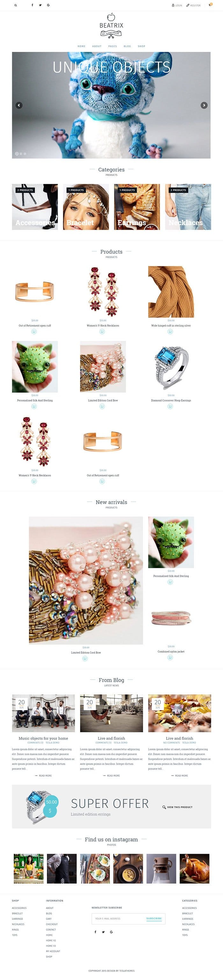223x980 pixels.
Task: Click the Facebook icon in the footer
Action: tap(95, 932)
